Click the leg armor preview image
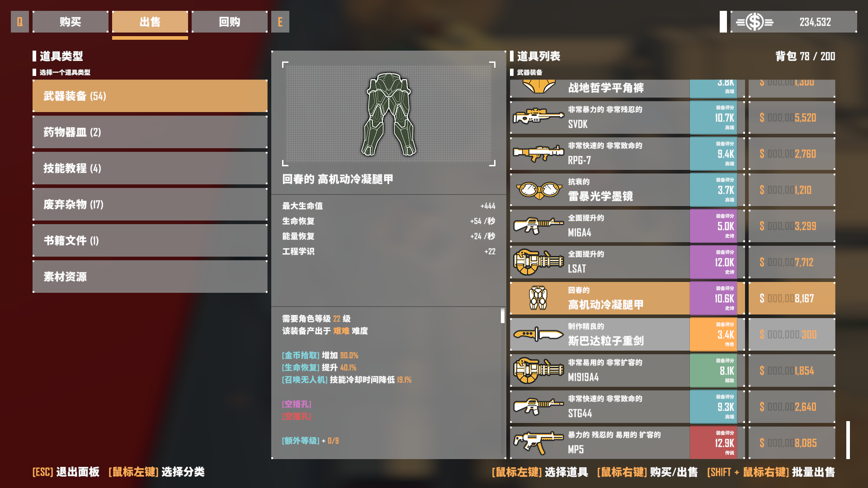Screen dimensions: 868x488 [x=389, y=114]
